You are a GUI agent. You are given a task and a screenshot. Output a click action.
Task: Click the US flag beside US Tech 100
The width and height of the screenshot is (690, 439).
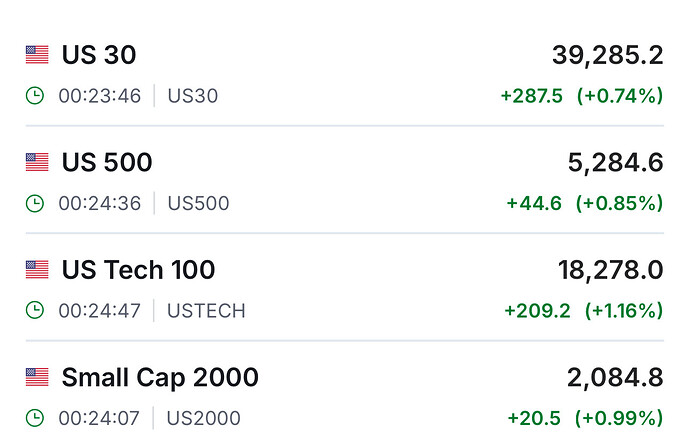pos(37,270)
